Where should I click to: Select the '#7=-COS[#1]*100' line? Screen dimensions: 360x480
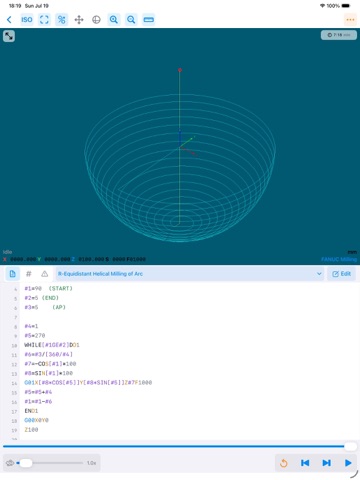[x=50, y=364]
